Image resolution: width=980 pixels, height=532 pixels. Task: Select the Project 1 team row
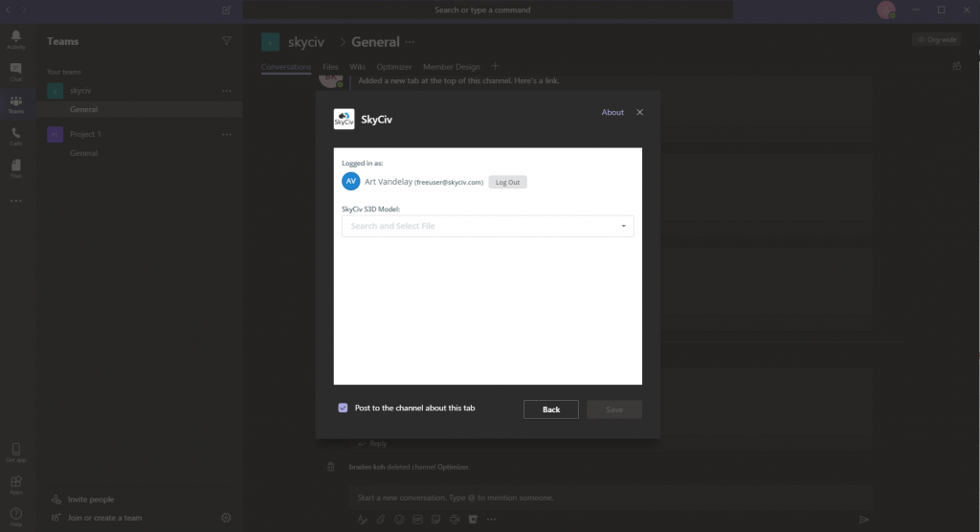click(x=139, y=134)
